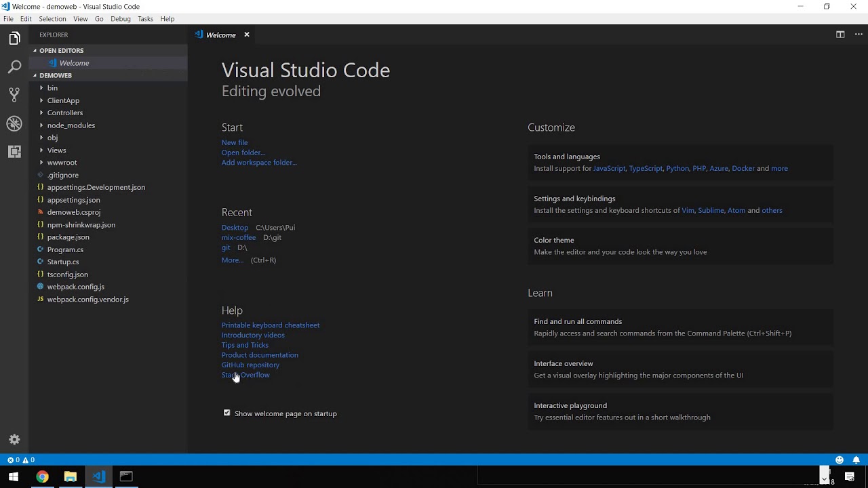Click Interface overview option
The width and height of the screenshot is (868, 488).
point(681,369)
